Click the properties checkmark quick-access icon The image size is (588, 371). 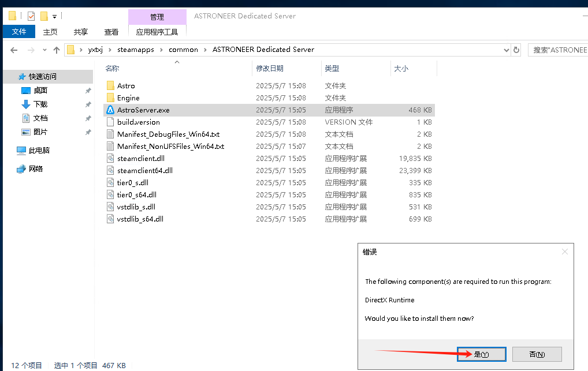tap(31, 16)
